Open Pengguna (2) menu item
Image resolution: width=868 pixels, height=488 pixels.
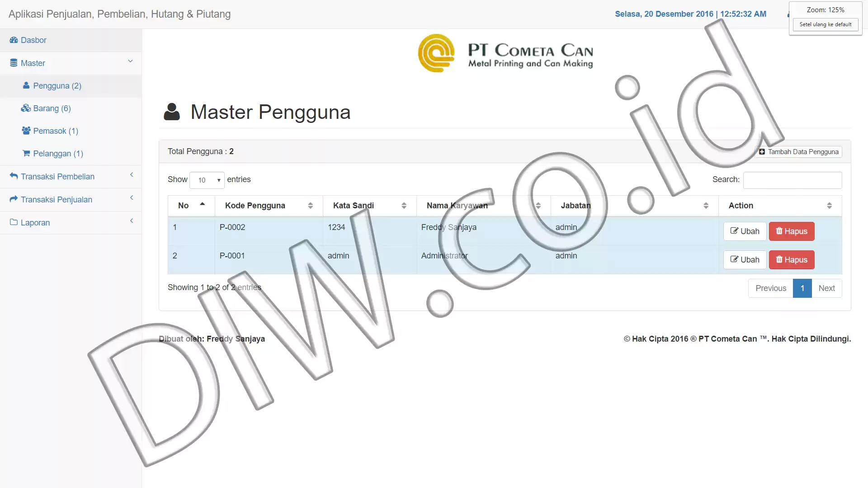tap(71, 86)
